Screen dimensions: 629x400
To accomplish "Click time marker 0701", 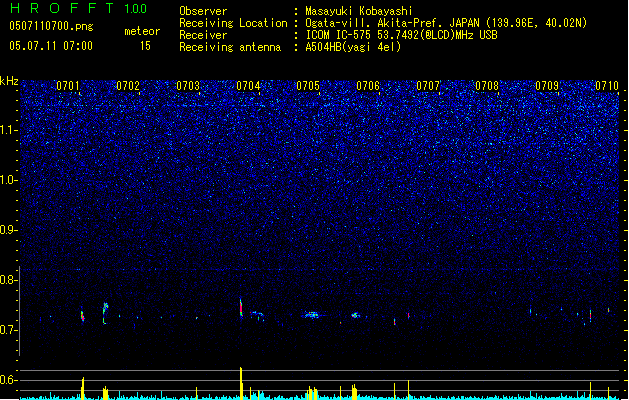I will click(68, 86).
